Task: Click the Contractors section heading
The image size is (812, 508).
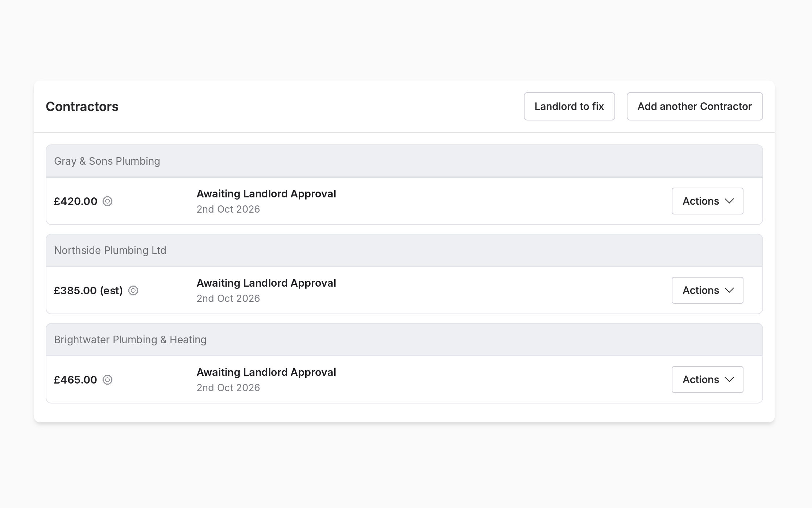Action: click(x=82, y=106)
